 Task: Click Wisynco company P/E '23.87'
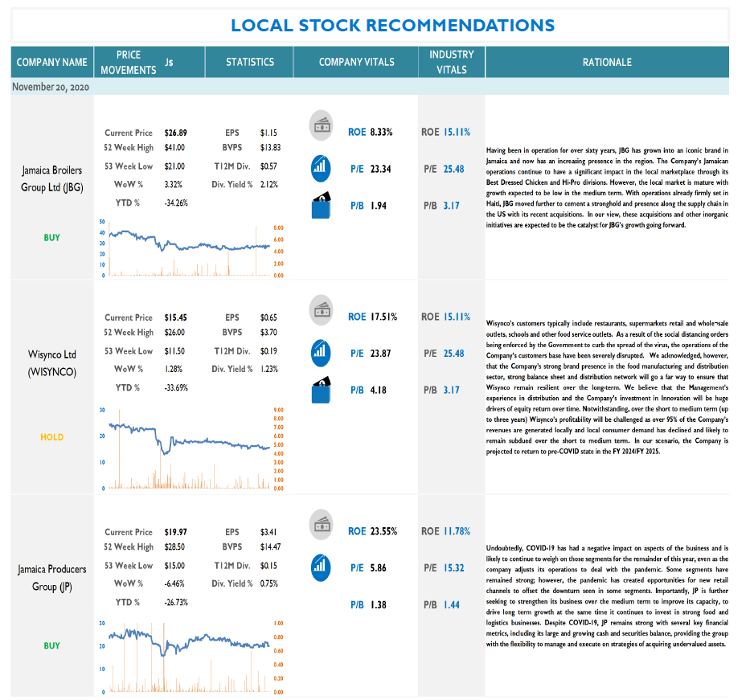point(380,354)
